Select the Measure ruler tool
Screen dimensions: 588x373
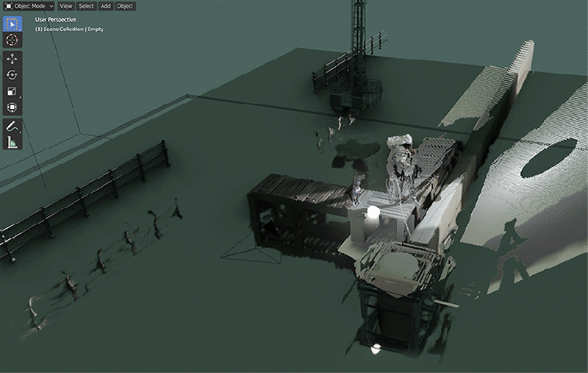(x=12, y=142)
